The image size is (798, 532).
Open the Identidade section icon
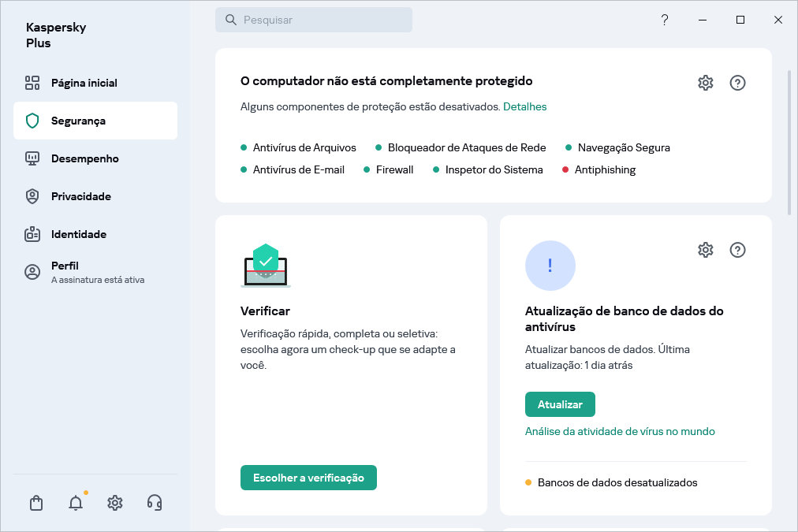click(x=32, y=234)
